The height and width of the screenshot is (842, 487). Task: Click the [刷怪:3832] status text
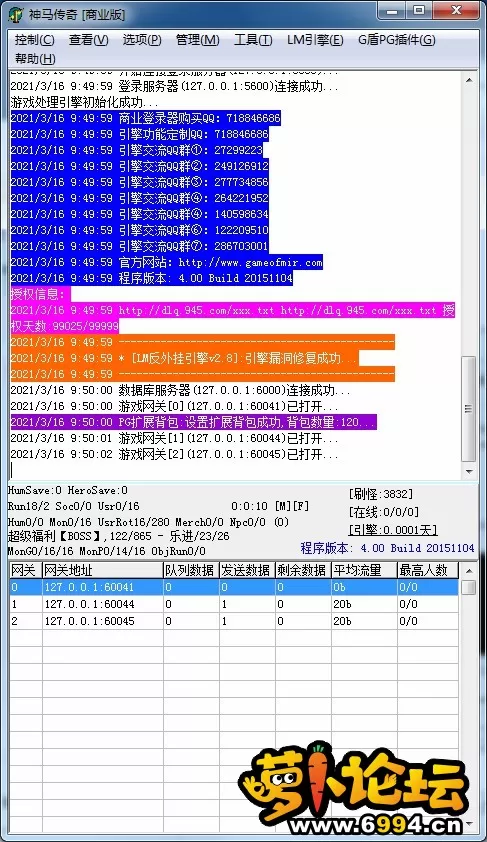point(381,494)
